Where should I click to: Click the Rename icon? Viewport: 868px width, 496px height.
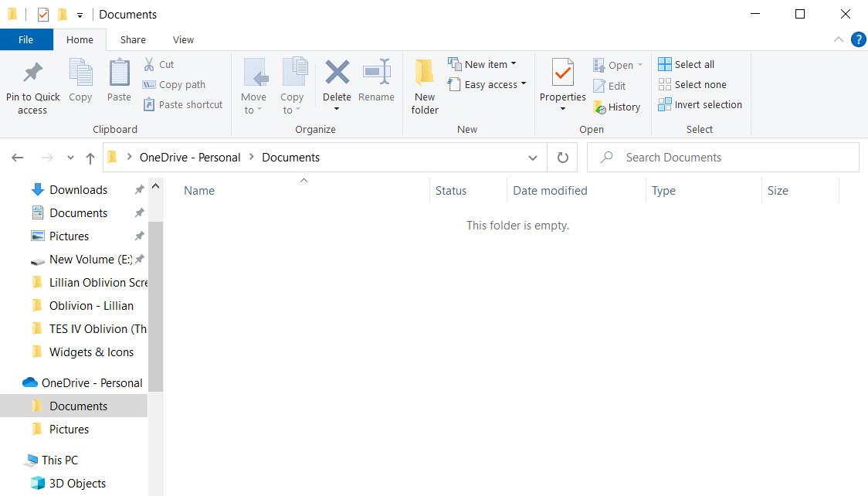pos(376,72)
